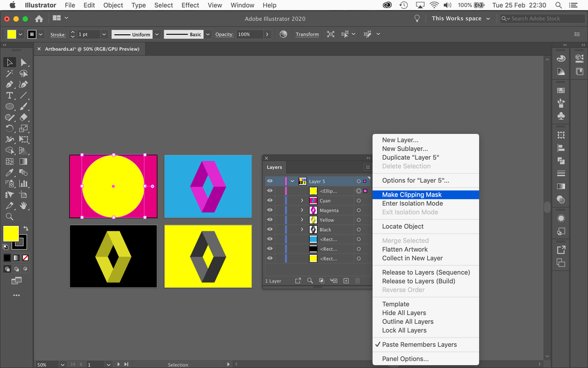588x368 pixels.
Task: Select the Hand tool
Action: pyautogui.click(x=24, y=206)
